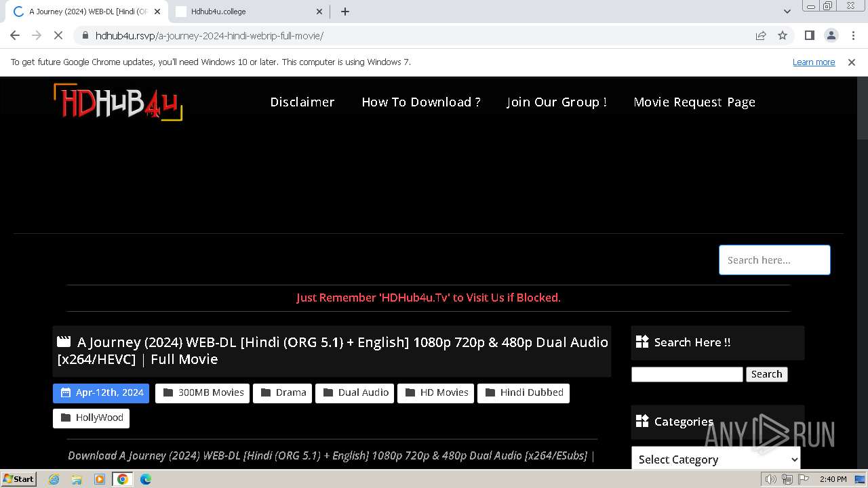
Task: Open the HollyWood category tag
Action: click(91, 418)
